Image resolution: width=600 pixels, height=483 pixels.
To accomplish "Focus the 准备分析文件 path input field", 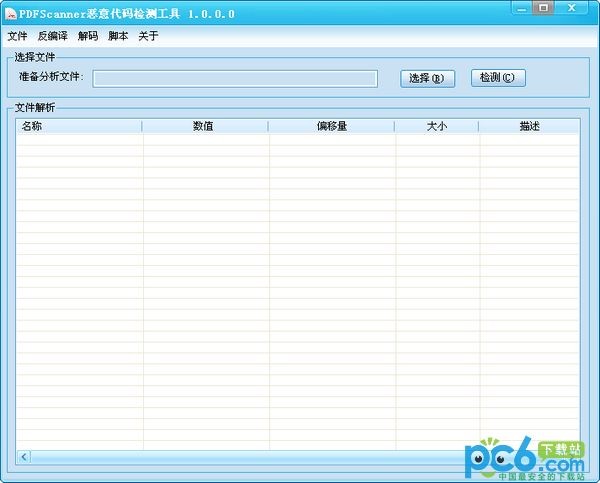I will (x=235, y=79).
